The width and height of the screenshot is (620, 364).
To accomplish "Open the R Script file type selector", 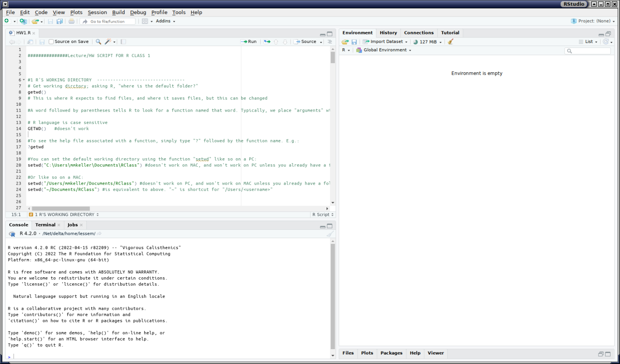I will click(323, 215).
